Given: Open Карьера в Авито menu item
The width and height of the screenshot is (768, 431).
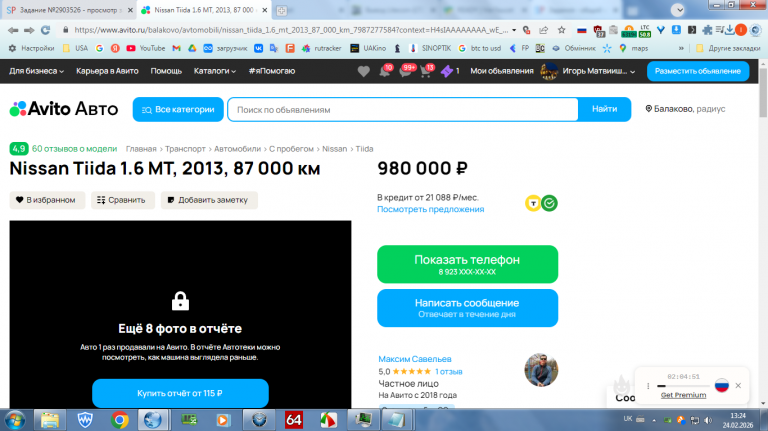Looking at the screenshot, I should click(107, 71).
